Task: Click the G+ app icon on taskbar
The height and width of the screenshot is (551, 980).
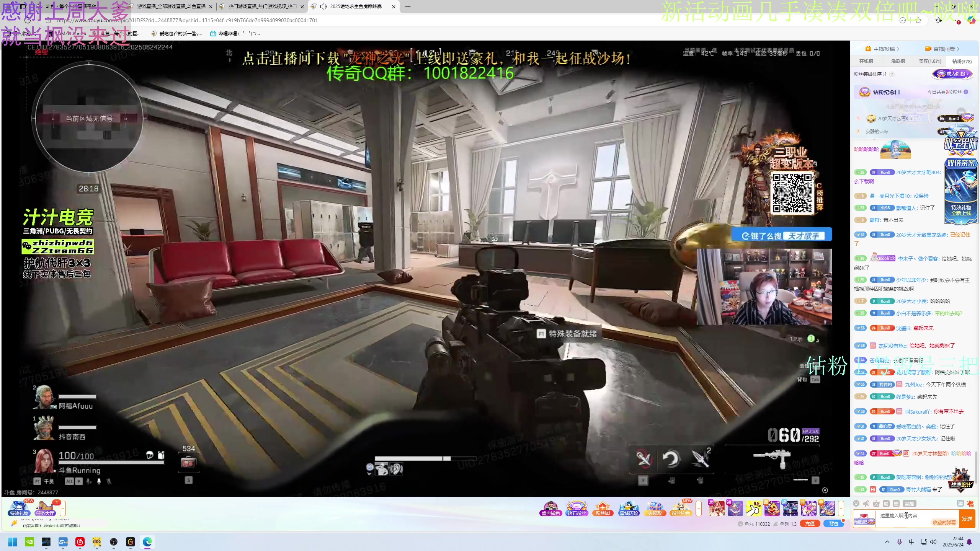Action: pos(63,542)
